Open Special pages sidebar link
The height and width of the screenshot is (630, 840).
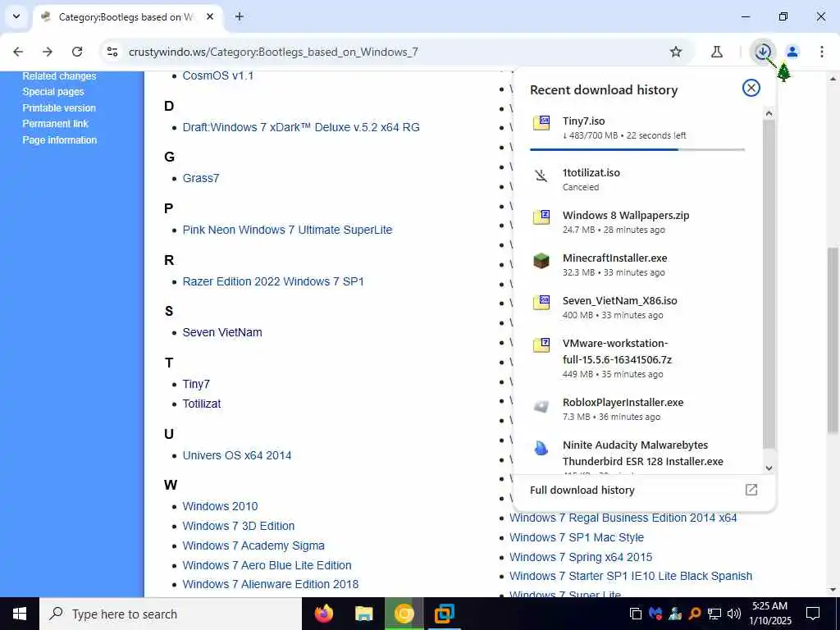(x=53, y=92)
